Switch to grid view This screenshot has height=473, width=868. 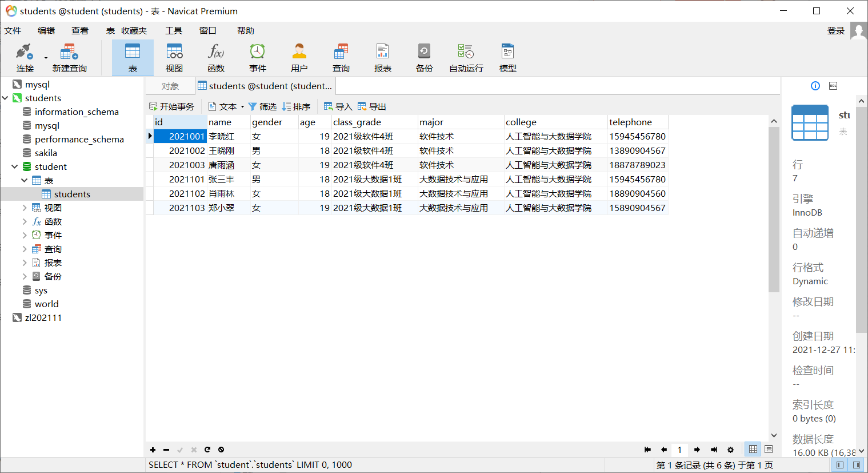753,449
